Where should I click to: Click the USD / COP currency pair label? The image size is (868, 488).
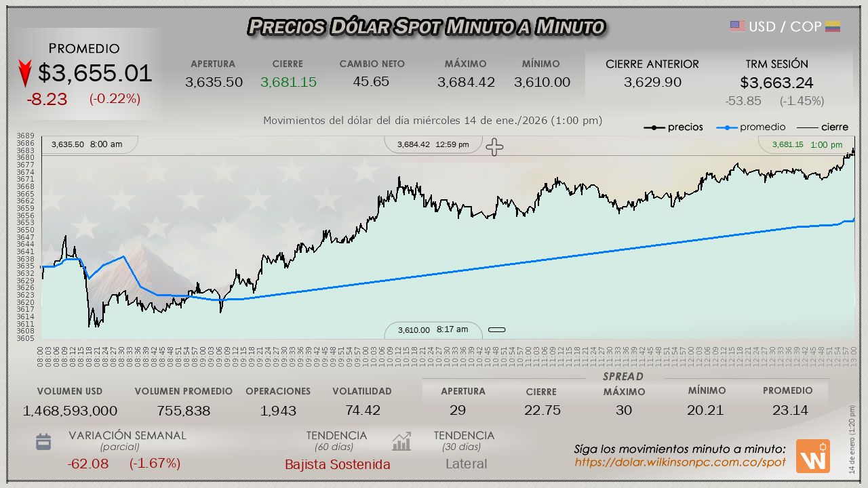coord(785,26)
